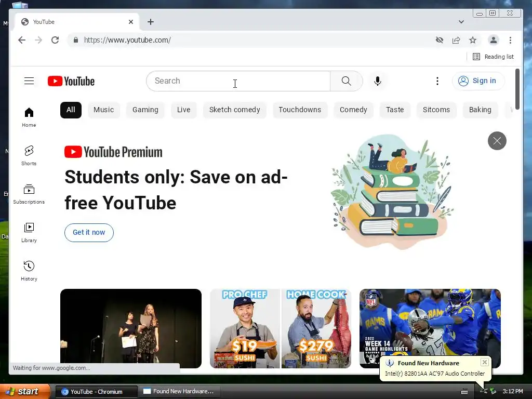Open the Pro Chef sushi video thumbnail
The height and width of the screenshot is (399, 532).
point(281,328)
